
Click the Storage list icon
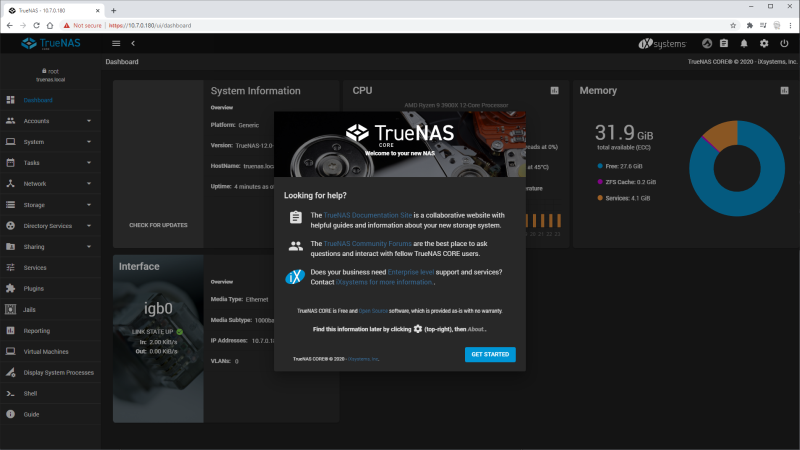click(10, 205)
